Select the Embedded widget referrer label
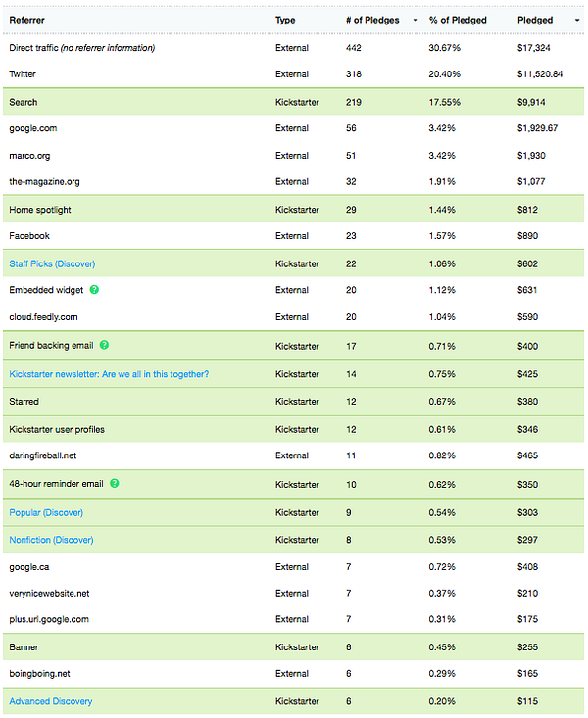This screenshot has width=588, height=718. point(46,290)
